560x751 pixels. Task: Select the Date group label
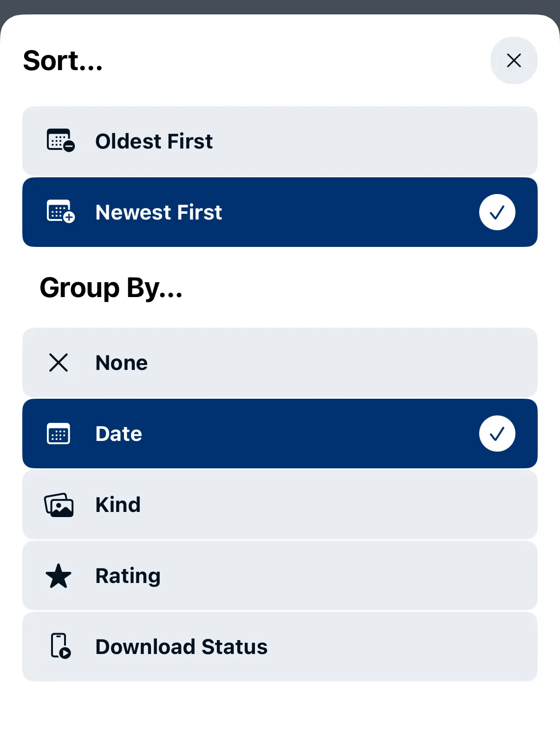pos(118,434)
